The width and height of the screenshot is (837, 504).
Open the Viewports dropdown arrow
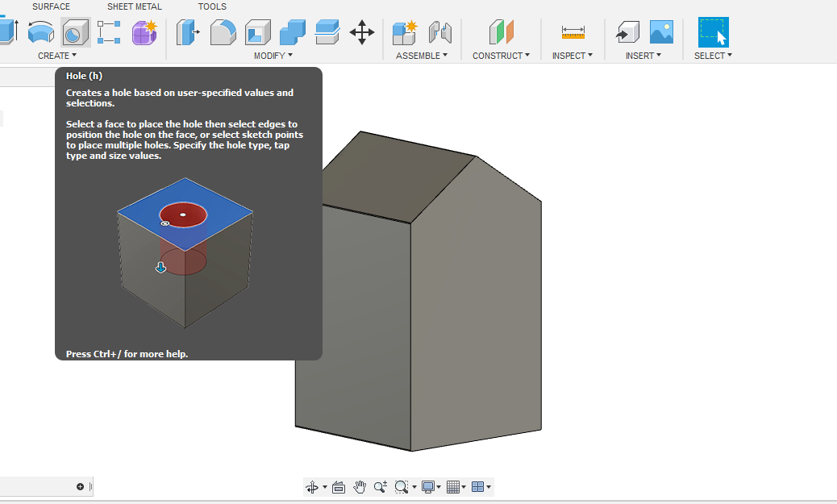(489, 487)
